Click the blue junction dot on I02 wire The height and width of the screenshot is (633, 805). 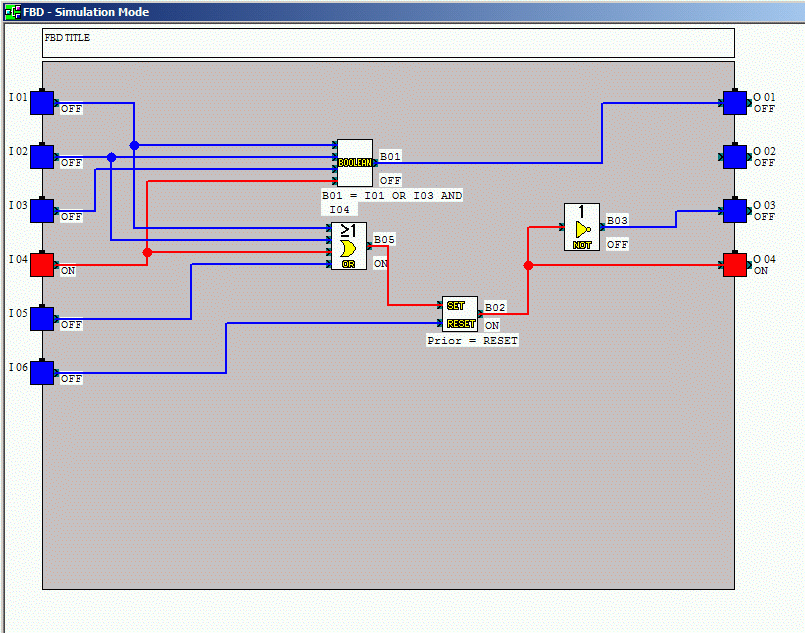(111, 157)
